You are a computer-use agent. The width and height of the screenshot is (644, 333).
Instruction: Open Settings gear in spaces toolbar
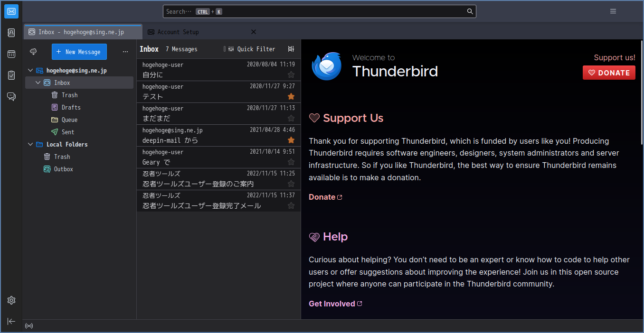(x=11, y=300)
